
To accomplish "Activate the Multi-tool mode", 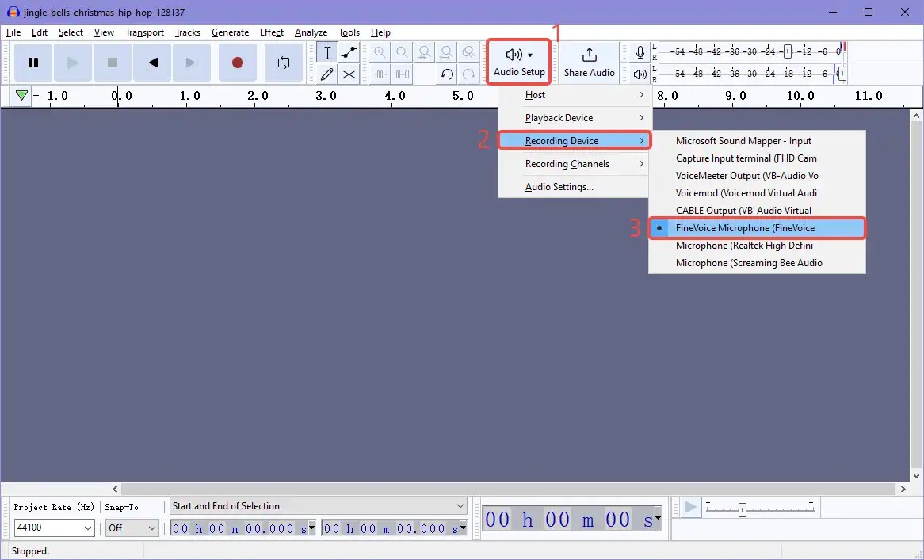I will pos(349,74).
